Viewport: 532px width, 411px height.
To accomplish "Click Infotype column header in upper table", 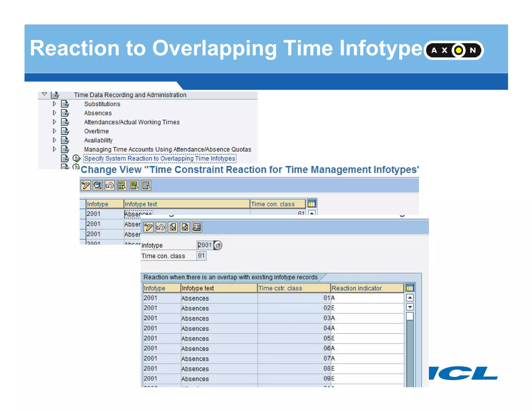I will click(x=105, y=204).
